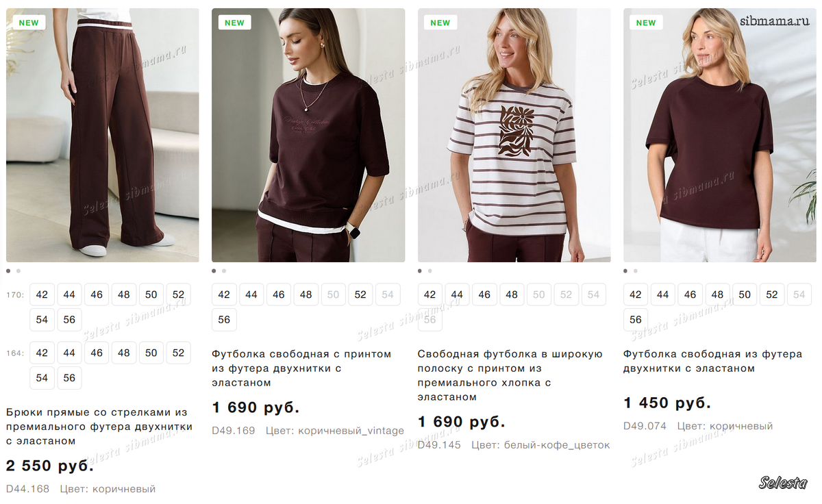Pick size 56 for the plain brown t-shirt
The image size is (822, 504).
[636, 320]
